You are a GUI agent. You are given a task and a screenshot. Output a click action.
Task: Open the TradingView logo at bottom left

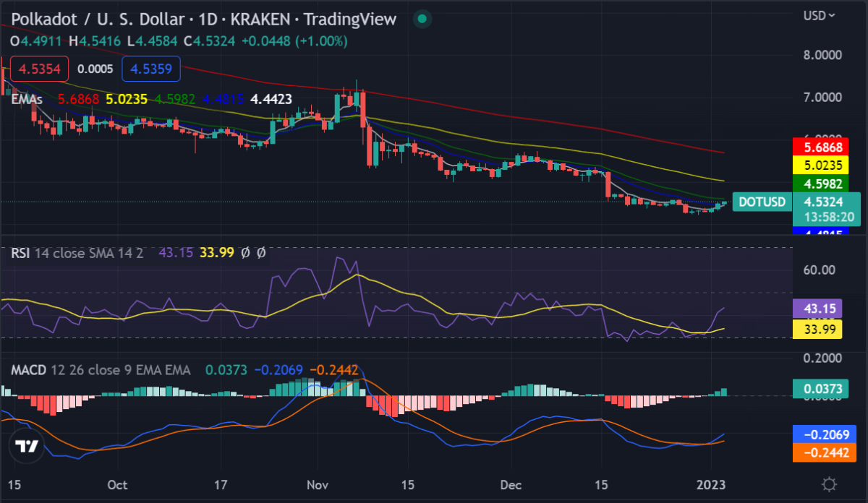[x=27, y=446]
